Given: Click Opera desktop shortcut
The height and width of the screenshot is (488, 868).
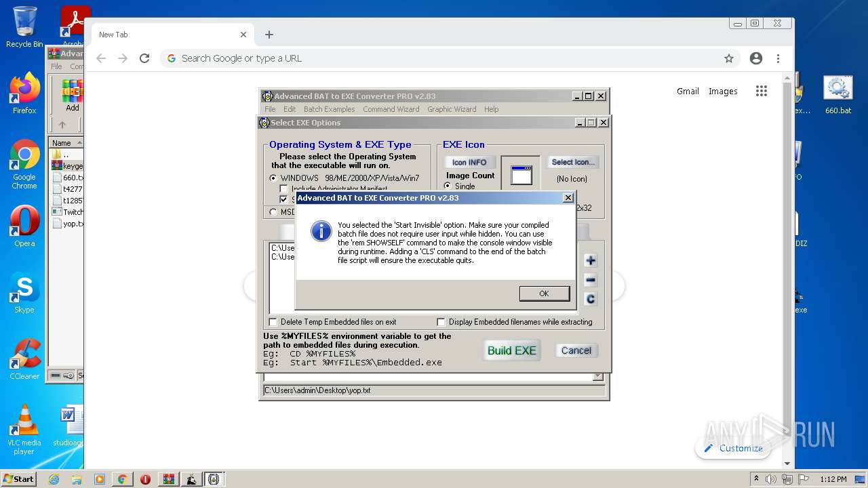Looking at the screenshot, I should pyautogui.click(x=24, y=226).
